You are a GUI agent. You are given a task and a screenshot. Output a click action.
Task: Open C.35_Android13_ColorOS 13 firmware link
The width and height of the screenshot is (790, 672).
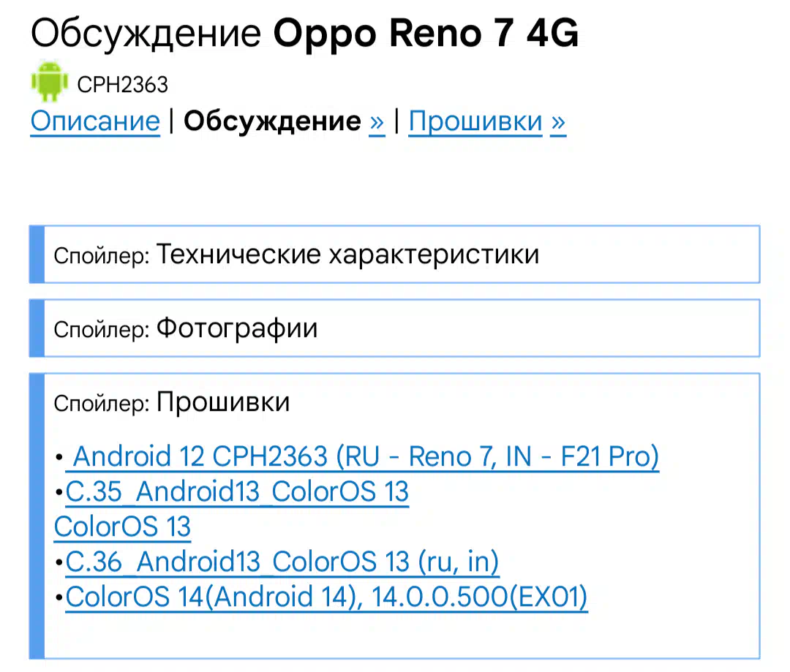click(237, 491)
